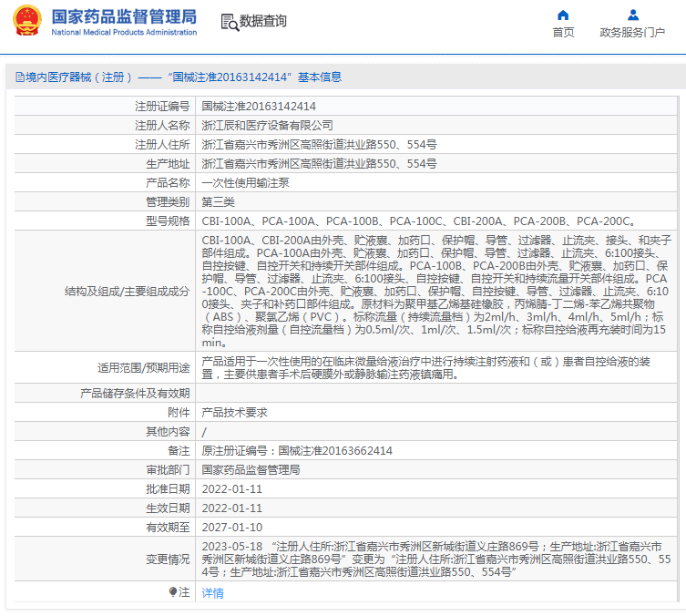Viewport: 686px width, 616px height.
Task: Click the intended use text 产品适用于一次性使用
Action: (x=425, y=368)
